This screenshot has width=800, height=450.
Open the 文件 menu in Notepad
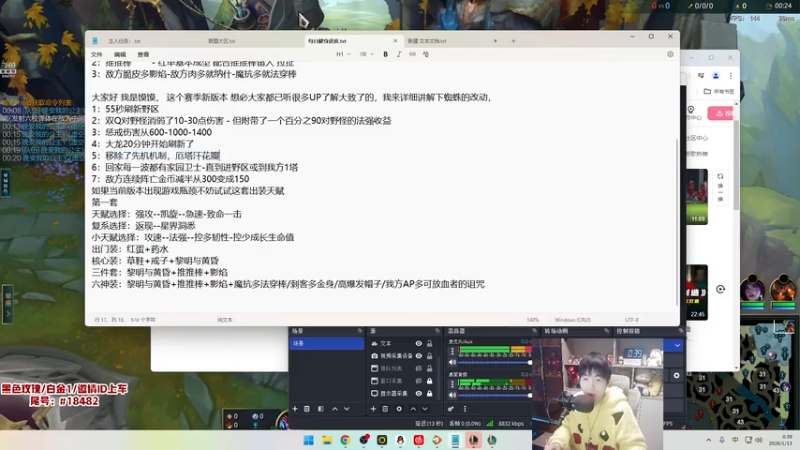(x=97, y=55)
